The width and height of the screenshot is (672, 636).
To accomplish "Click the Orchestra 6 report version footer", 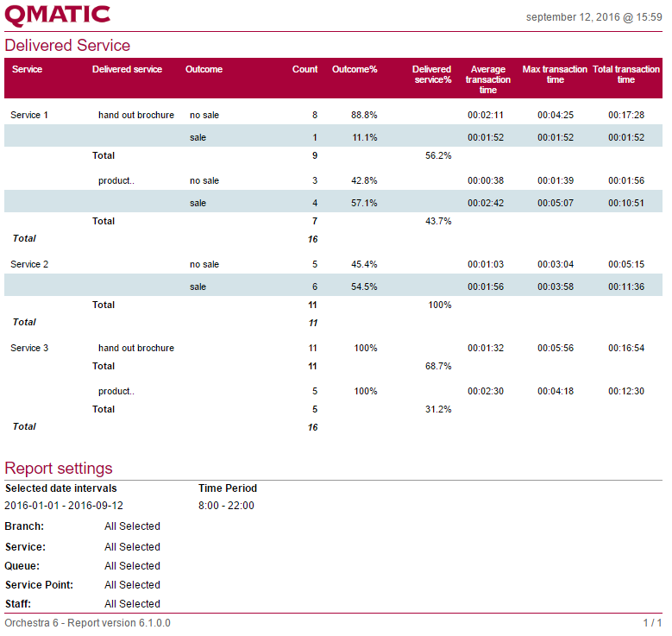I will click(x=87, y=623).
